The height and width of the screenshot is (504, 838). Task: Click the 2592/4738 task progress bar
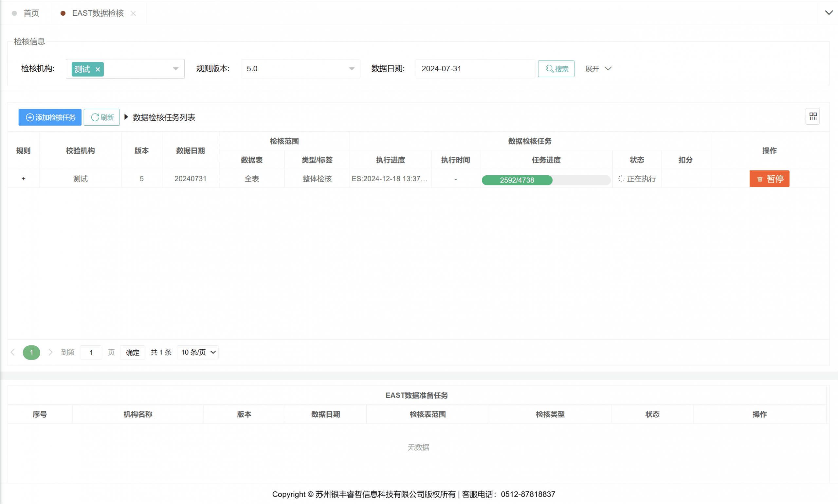[546, 180]
